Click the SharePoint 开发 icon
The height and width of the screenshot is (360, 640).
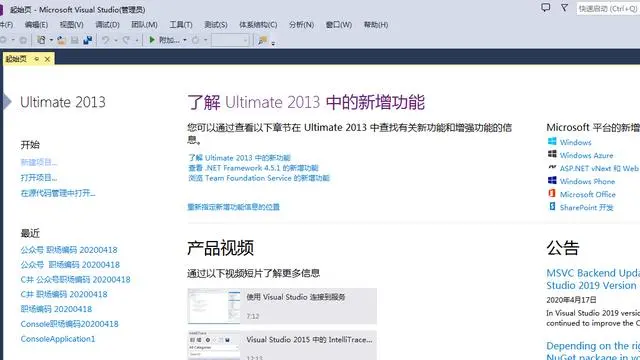click(x=552, y=207)
